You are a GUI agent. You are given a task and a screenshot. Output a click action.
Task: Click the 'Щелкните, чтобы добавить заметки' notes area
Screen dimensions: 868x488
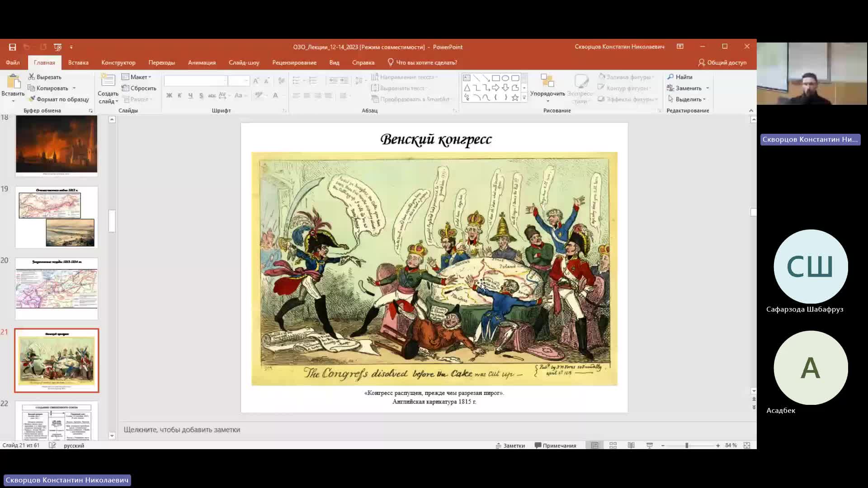pyautogui.click(x=182, y=430)
